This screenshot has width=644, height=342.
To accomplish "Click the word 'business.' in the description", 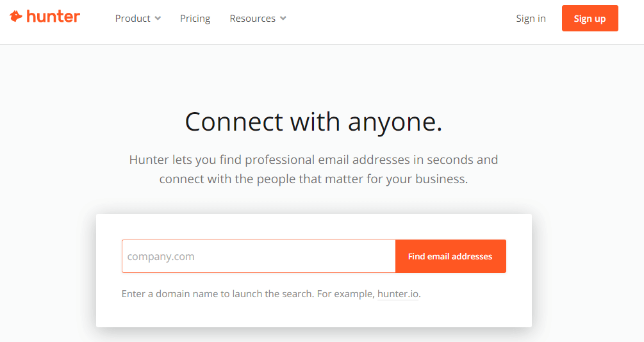I will [x=442, y=179].
